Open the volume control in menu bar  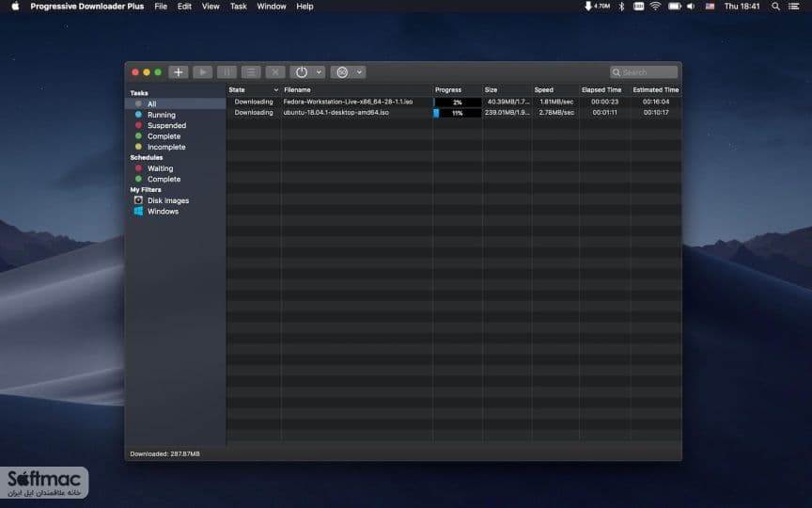[x=691, y=7]
